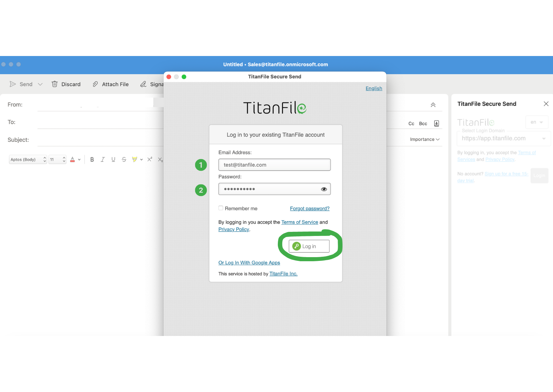Click the Password input field

pos(274,189)
